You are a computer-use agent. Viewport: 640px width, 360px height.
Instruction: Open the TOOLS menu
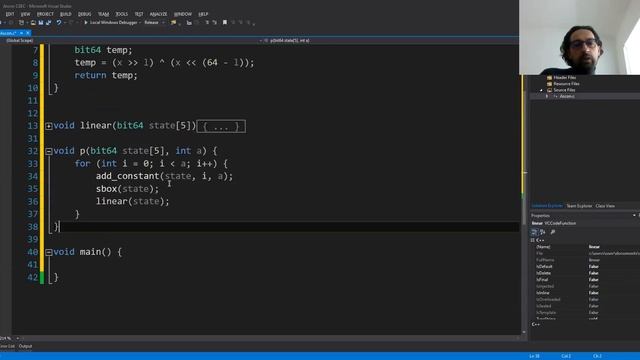[122, 14]
